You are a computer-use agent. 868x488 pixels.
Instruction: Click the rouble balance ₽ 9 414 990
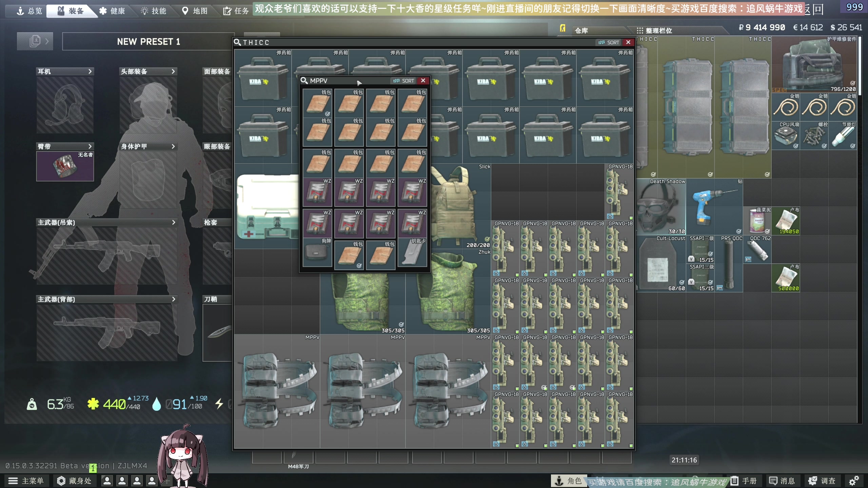pos(762,27)
